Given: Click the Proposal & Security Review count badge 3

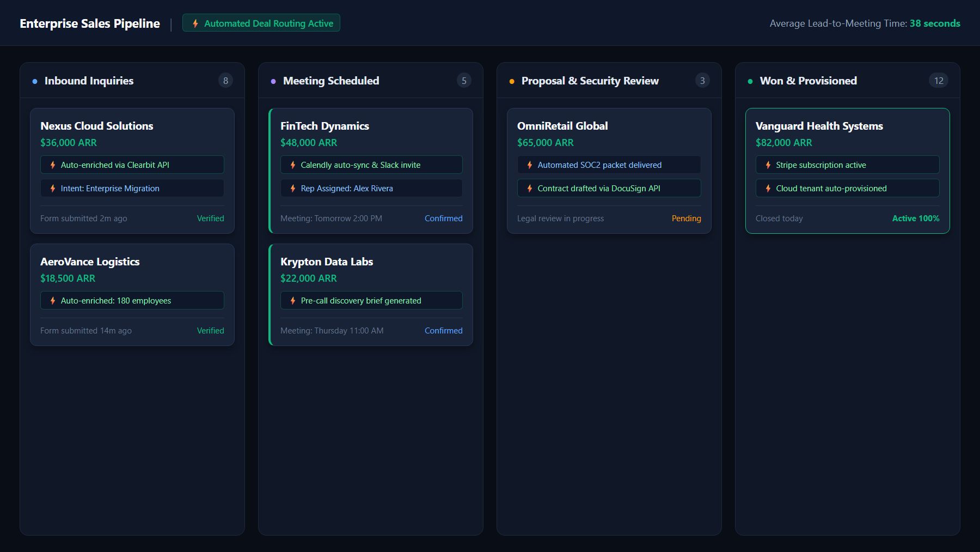Looking at the screenshot, I should pos(702,81).
